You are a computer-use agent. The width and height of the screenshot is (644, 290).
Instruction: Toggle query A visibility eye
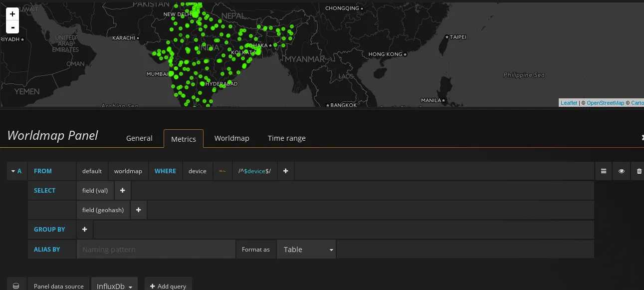621,171
